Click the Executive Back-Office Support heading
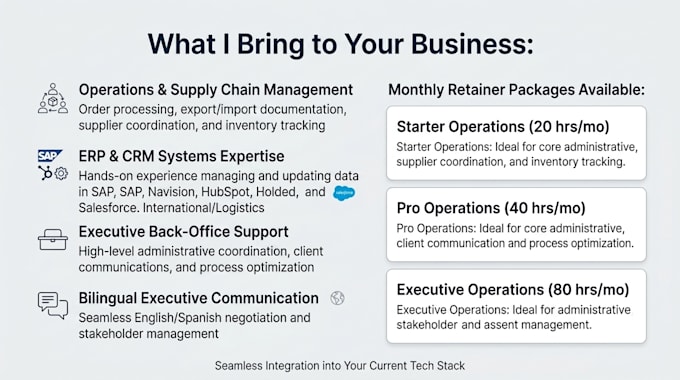The width and height of the screenshot is (680, 380). (183, 232)
